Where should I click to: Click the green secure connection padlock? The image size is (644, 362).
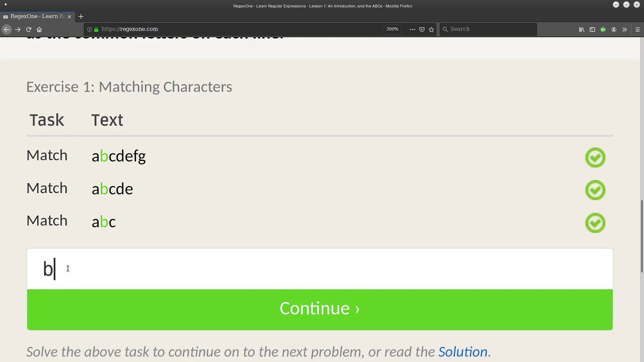point(96,29)
